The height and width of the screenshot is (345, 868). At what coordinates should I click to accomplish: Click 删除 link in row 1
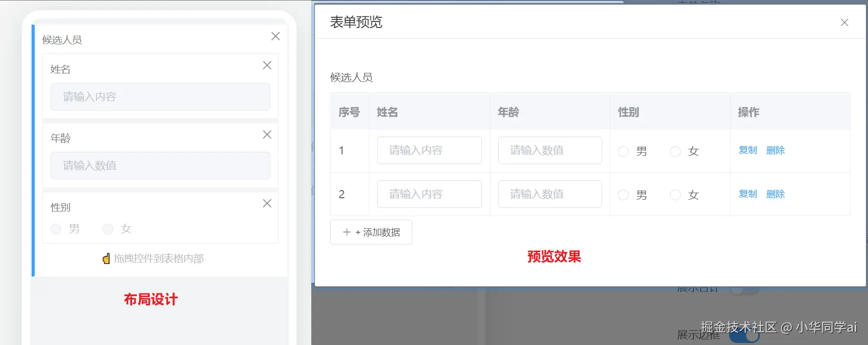tap(776, 150)
